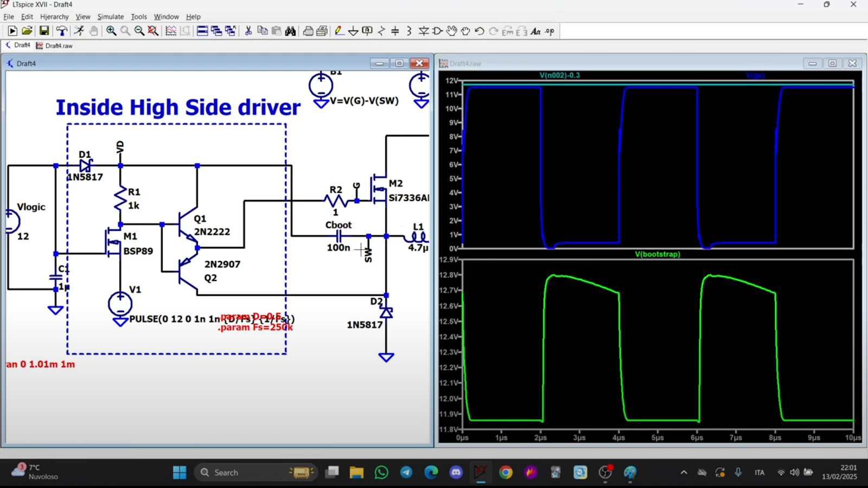
Task: Click the Windows taskbar Search box
Action: coord(226,472)
